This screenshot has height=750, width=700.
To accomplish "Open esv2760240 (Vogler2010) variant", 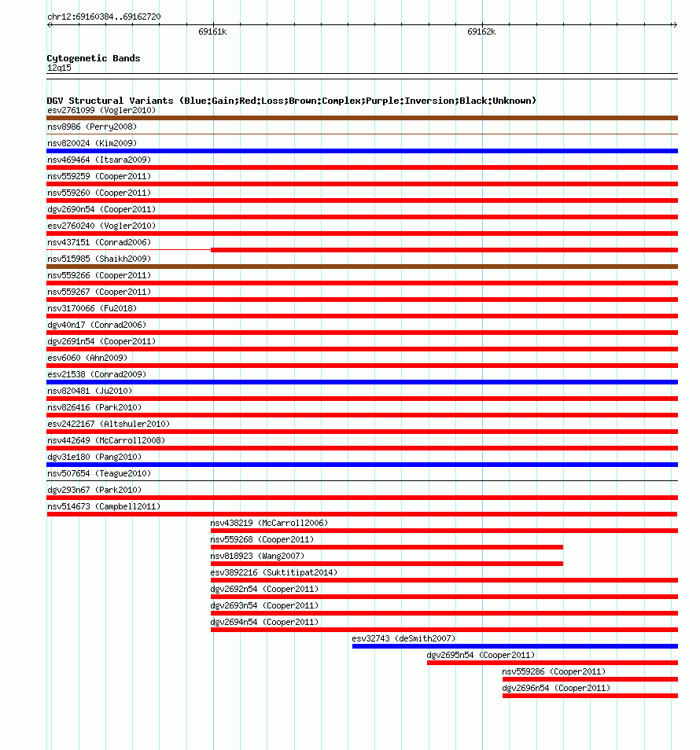I will [101, 226].
